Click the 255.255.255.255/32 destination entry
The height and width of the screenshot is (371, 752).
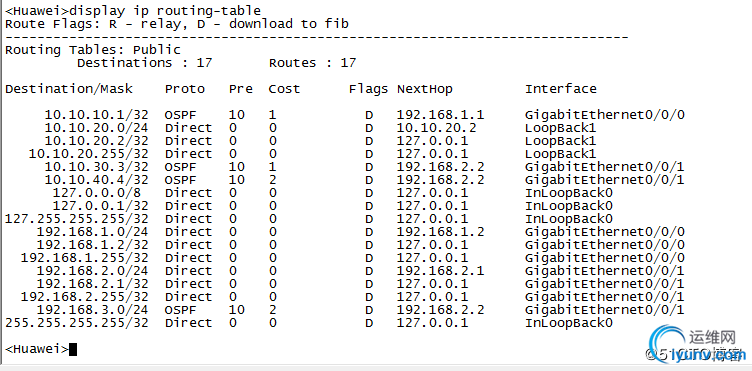click(77, 323)
